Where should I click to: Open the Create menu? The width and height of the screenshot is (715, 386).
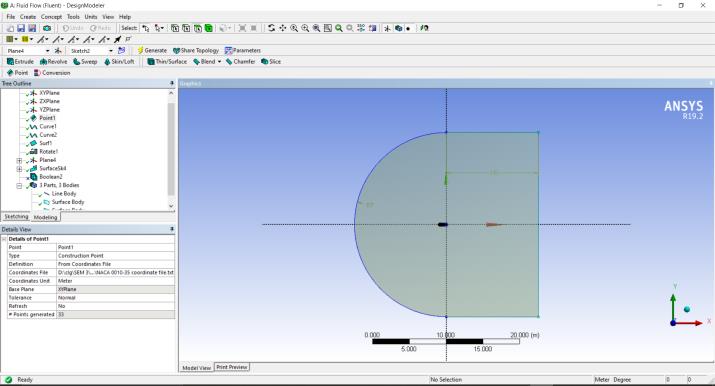point(28,17)
